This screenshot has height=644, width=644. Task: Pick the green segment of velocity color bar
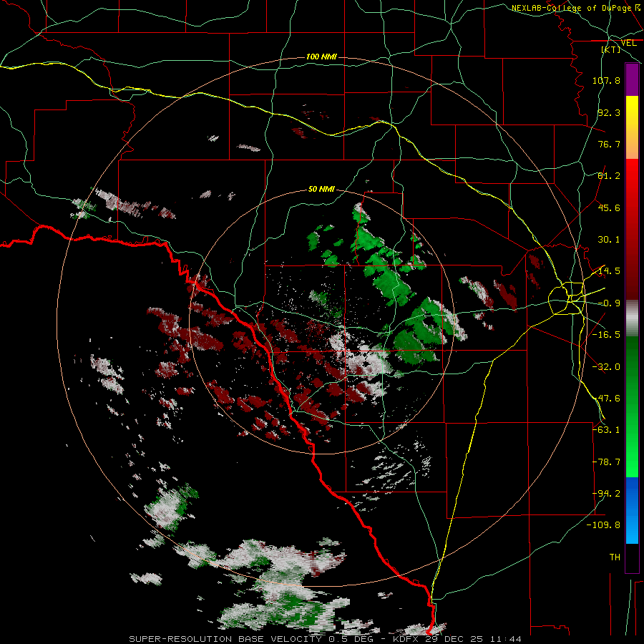(x=632, y=406)
